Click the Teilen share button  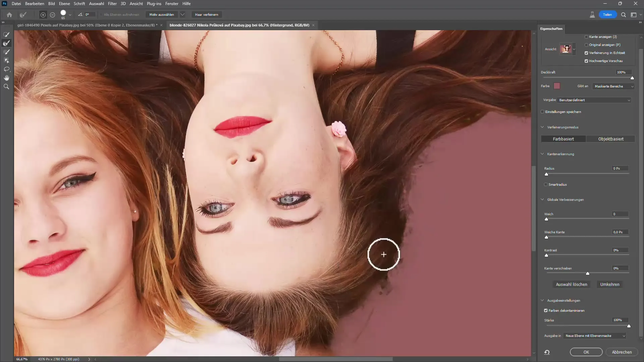click(607, 15)
